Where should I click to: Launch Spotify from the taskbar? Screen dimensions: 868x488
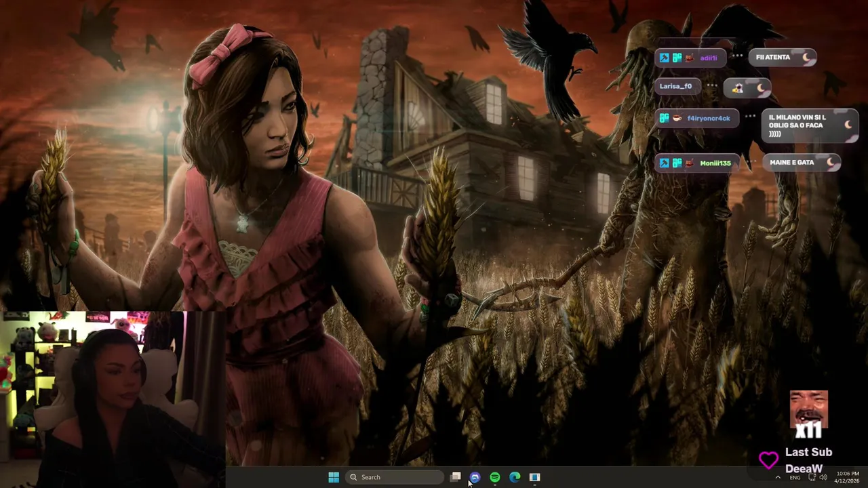(495, 477)
